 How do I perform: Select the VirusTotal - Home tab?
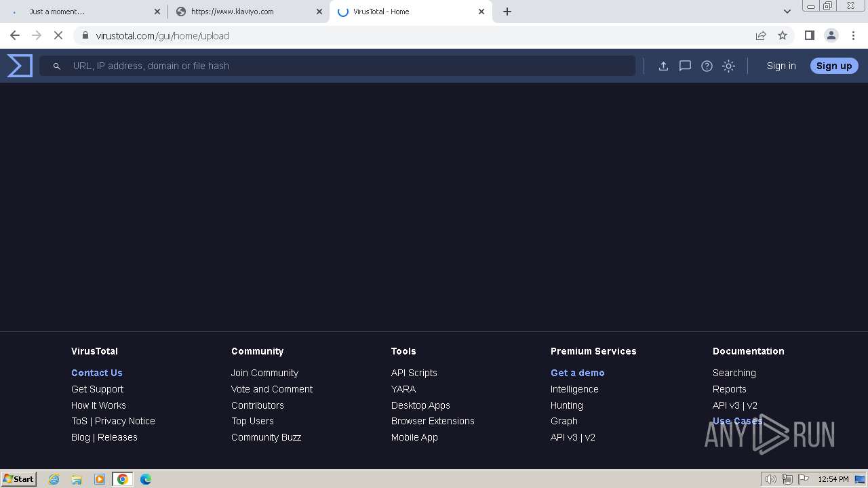point(410,12)
